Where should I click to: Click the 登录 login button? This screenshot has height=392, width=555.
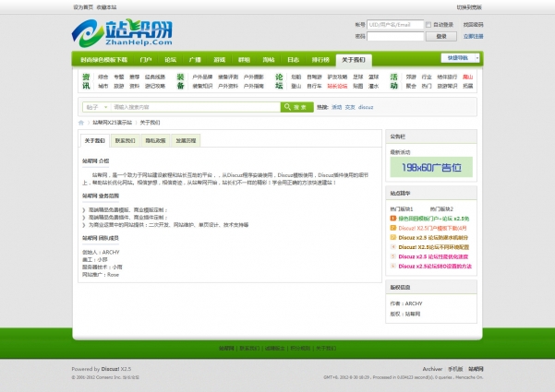click(441, 36)
